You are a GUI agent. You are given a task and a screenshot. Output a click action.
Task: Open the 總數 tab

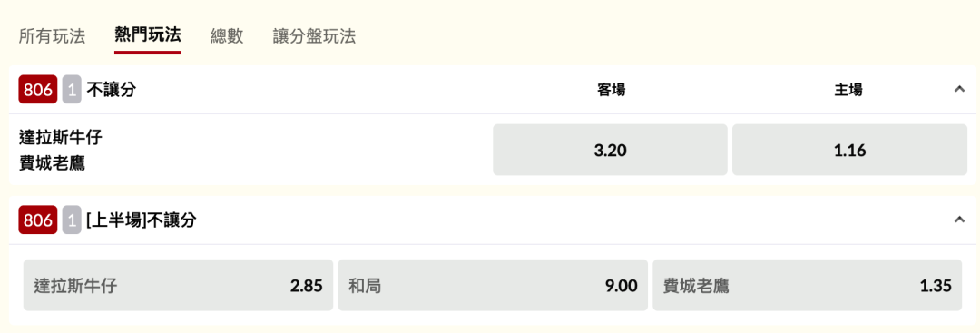pos(227,36)
